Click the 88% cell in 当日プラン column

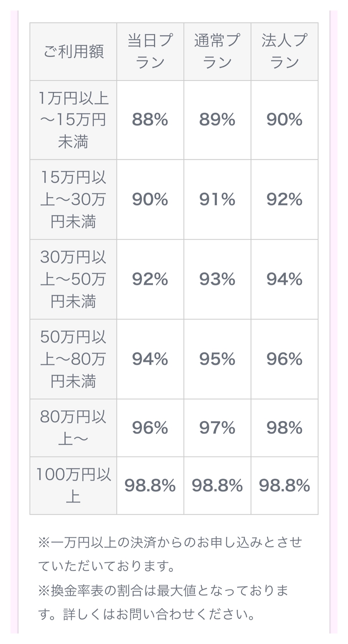(150, 120)
